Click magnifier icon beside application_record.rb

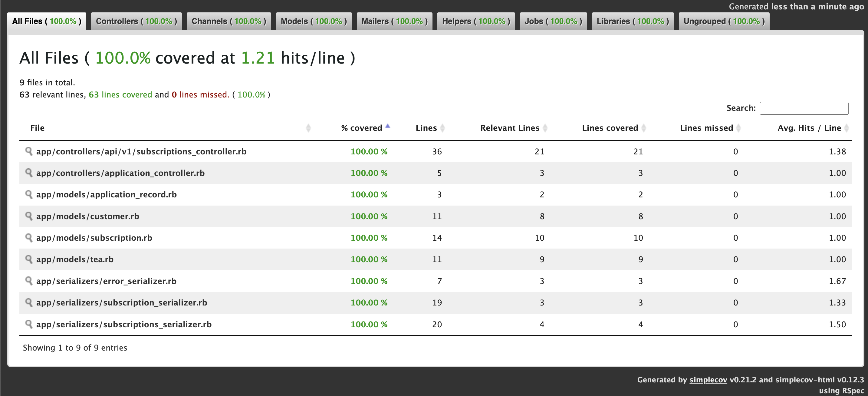pos(29,194)
